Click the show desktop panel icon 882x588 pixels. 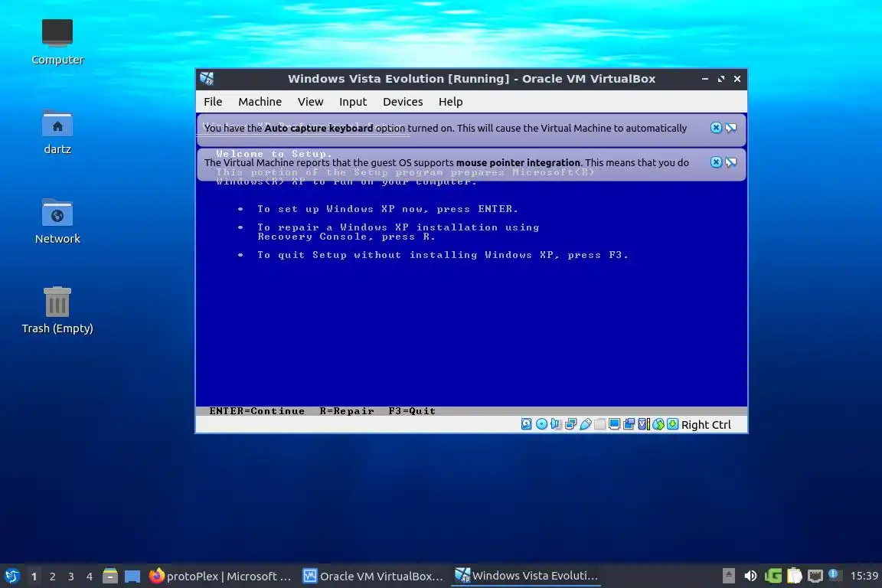(132, 577)
